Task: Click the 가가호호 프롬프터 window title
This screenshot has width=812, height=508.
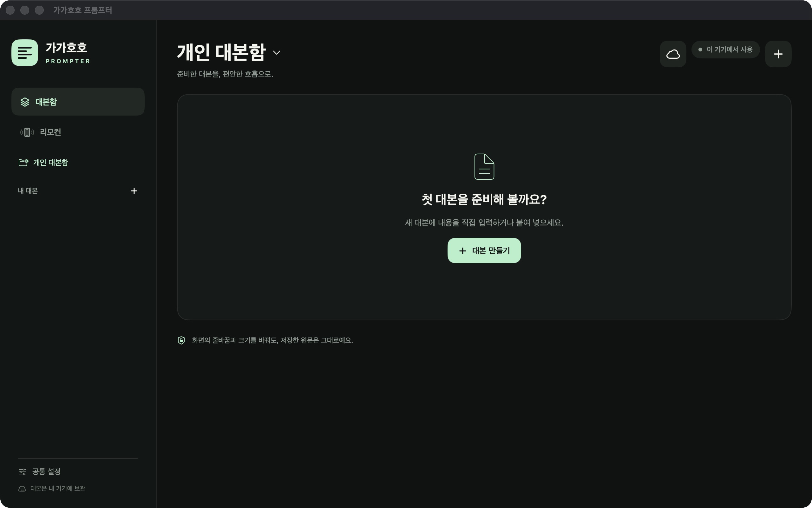Action: pyautogui.click(x=82, y=10)
